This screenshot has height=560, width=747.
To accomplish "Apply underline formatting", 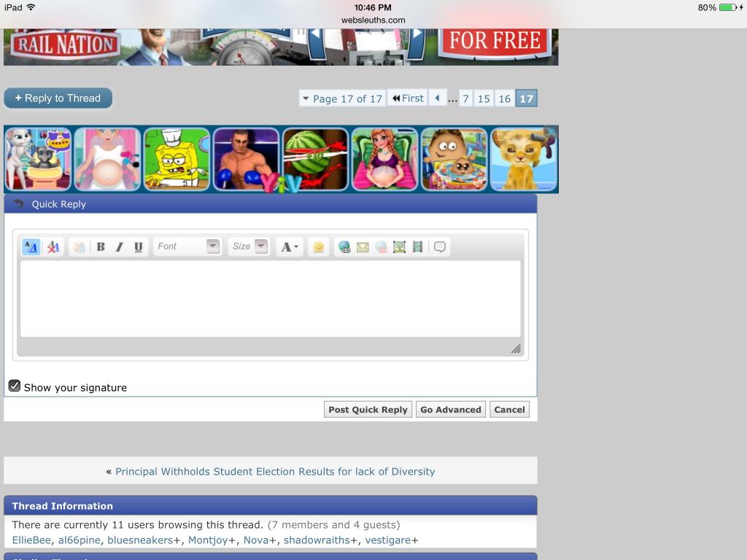I will [x=138, y=247].
